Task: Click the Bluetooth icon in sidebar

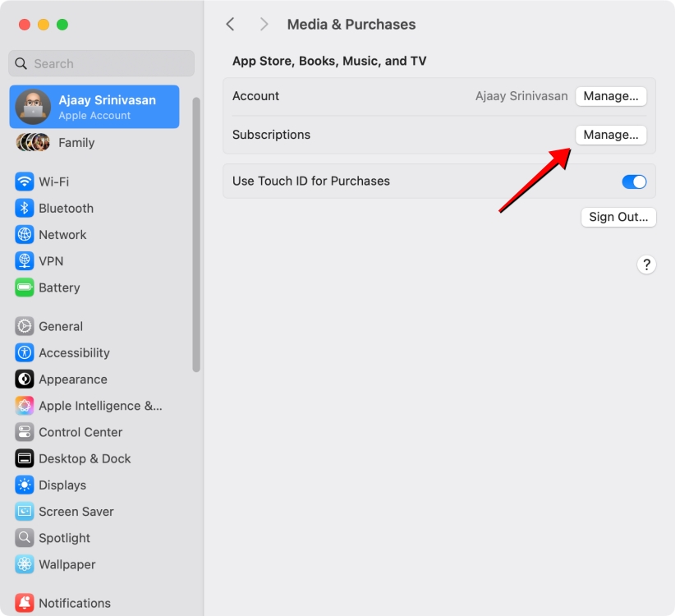Action: 25,209
